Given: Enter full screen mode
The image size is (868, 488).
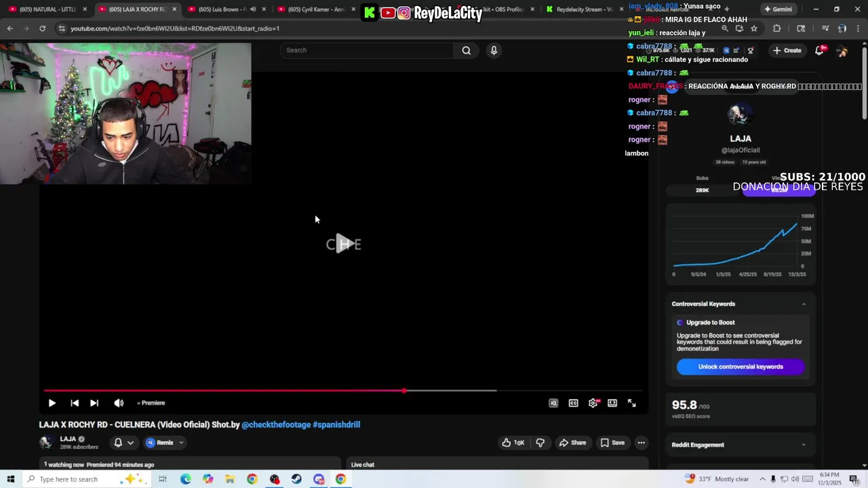Looking at the screenshot, I should [631, 403].
